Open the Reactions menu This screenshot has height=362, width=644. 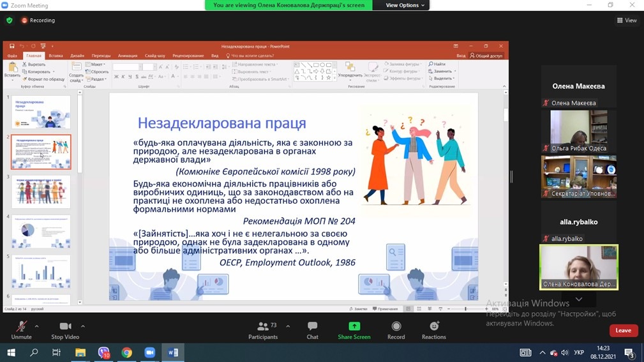pos(434,330)
